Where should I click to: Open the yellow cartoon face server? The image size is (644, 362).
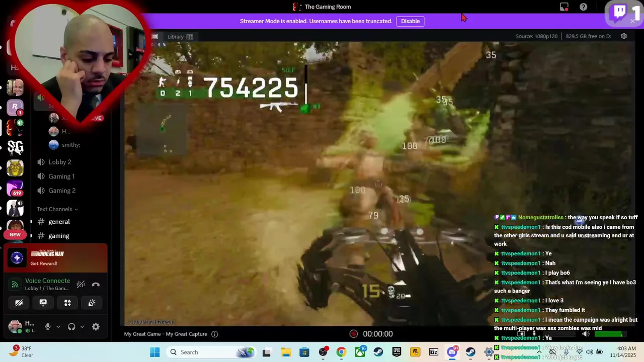click(15, 167)
